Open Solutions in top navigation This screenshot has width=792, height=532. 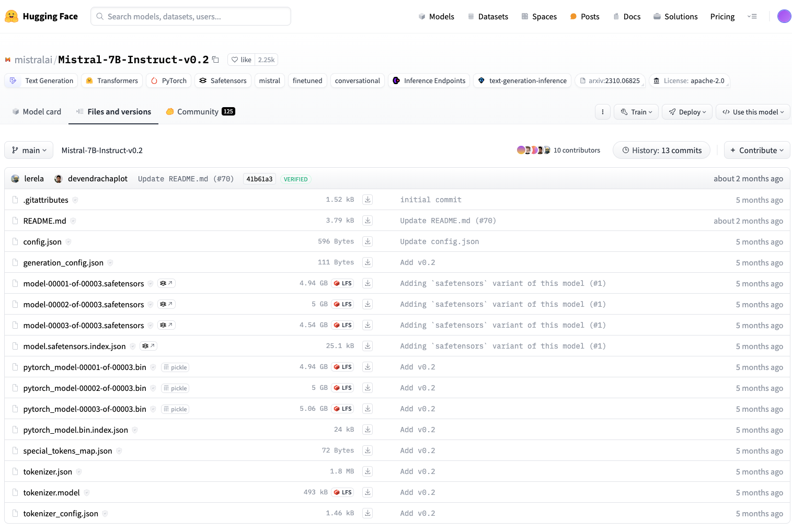click(675, 16)
